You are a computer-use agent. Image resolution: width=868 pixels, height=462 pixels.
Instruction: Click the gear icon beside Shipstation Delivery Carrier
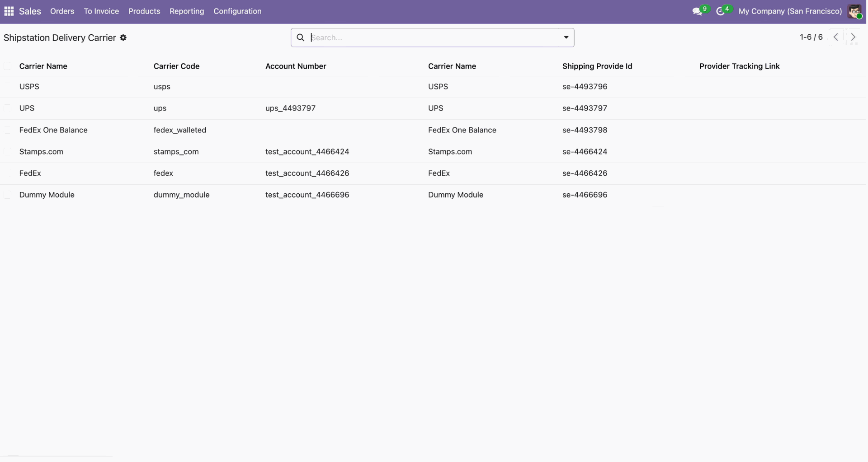tap(123, 38)
